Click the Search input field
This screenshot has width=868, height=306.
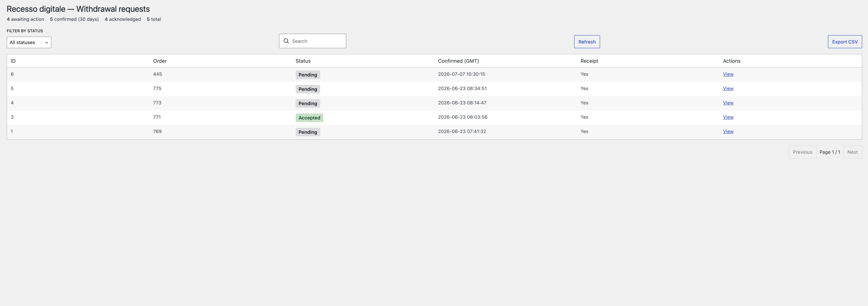click(x=312, y=41)
